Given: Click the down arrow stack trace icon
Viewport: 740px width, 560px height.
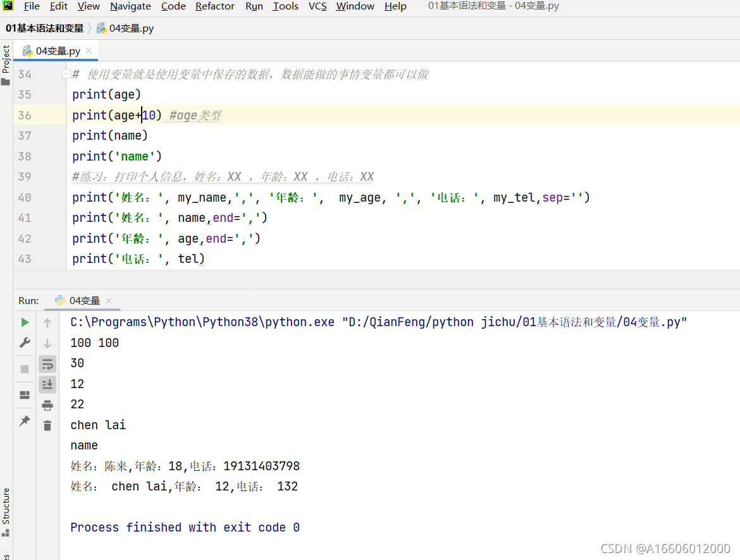Looking at the screenshot, I should [47, 343].
